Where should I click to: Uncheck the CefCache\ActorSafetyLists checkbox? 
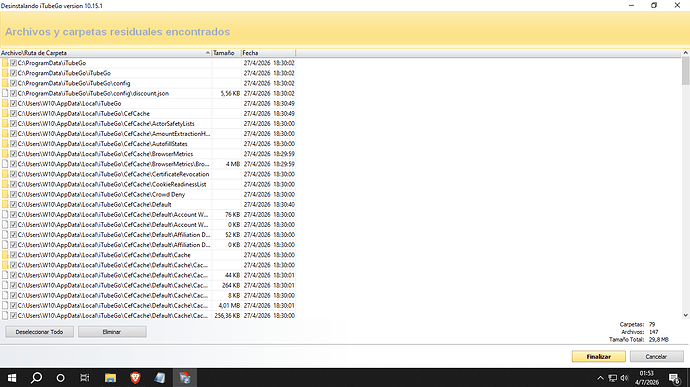13,124
